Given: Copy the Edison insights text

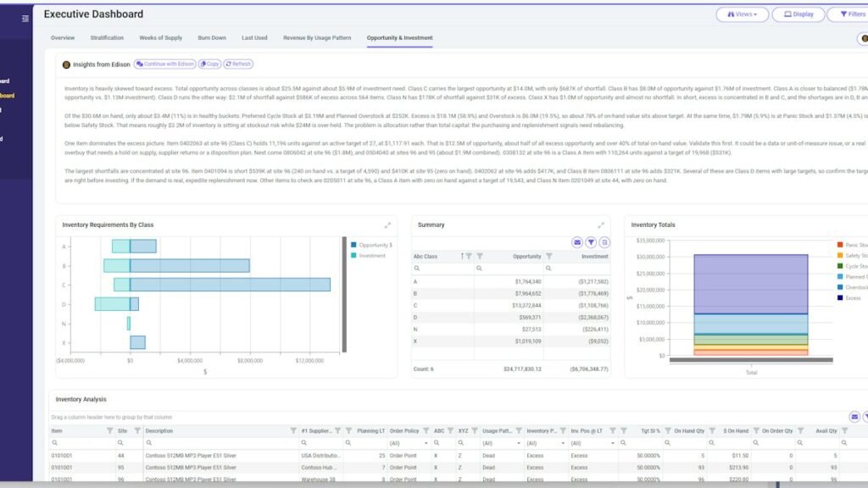Looking at the screenshot, I should (x=210, y=64).
